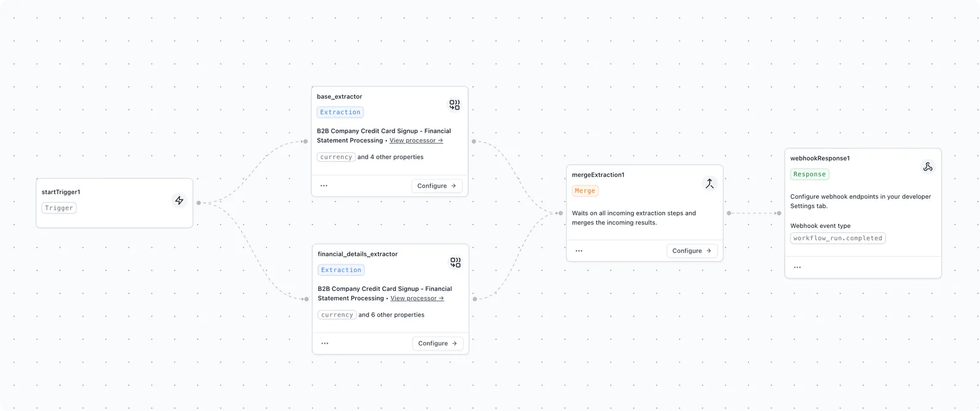Click the workflow_run.completed event type

(838, 238)
